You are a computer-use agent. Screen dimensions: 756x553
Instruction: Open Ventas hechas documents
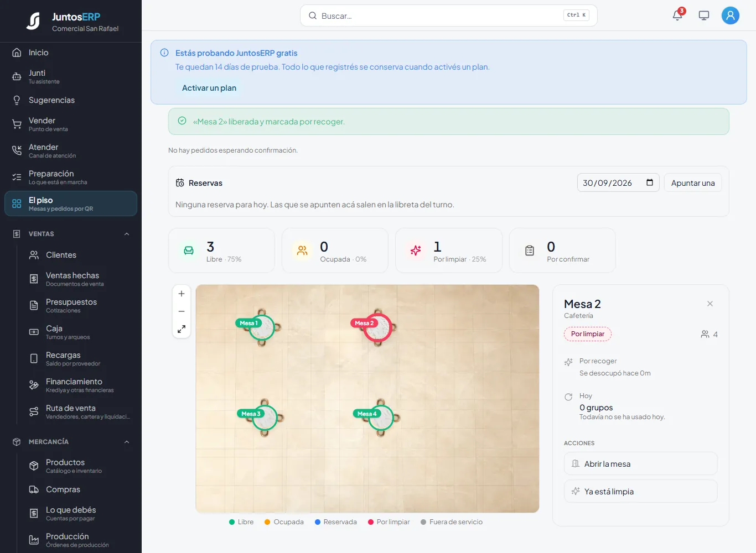pyautogui.click(x=79, y=279)
